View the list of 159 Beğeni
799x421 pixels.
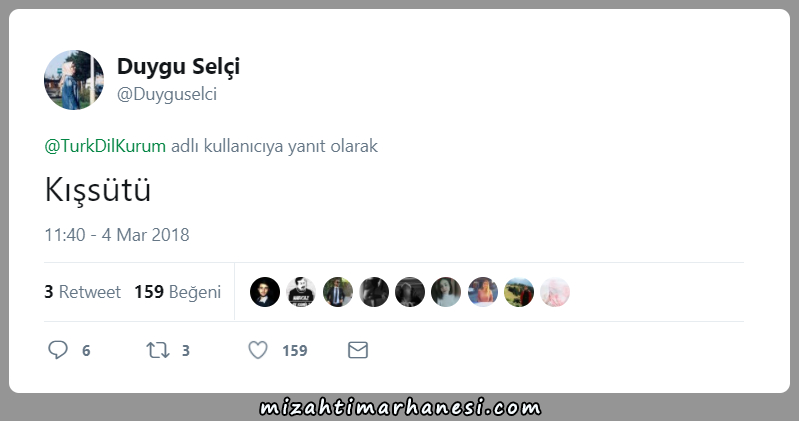click(177, 292)
